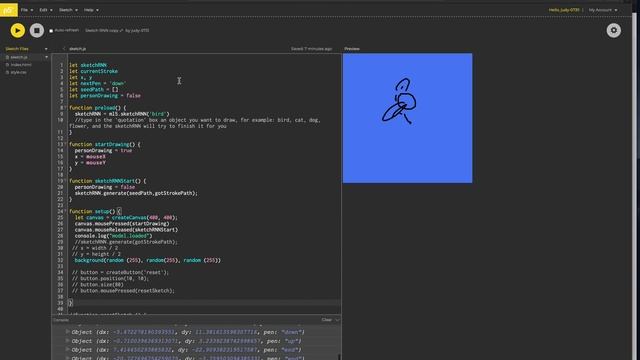Screen dimensions: 640x360
Task: Click the background(random...) code line
Action: pos(147,260)
